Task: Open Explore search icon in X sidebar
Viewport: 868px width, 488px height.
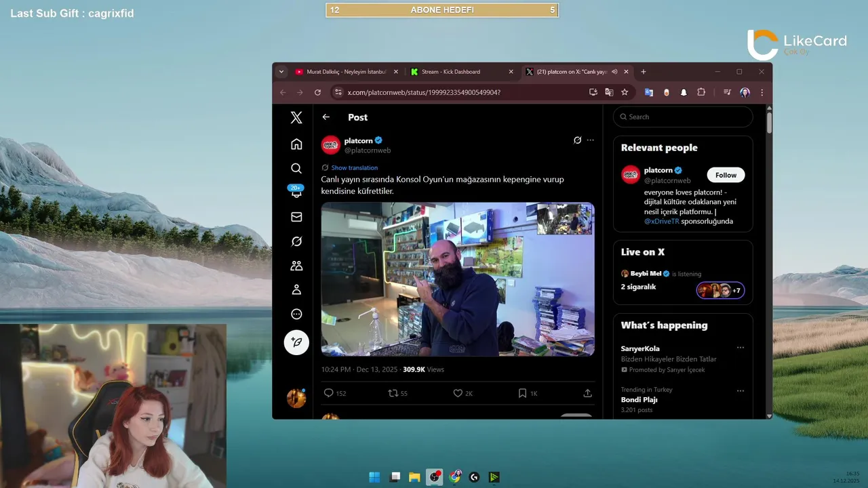Action: pyautogui.click(x=296, y=168)
